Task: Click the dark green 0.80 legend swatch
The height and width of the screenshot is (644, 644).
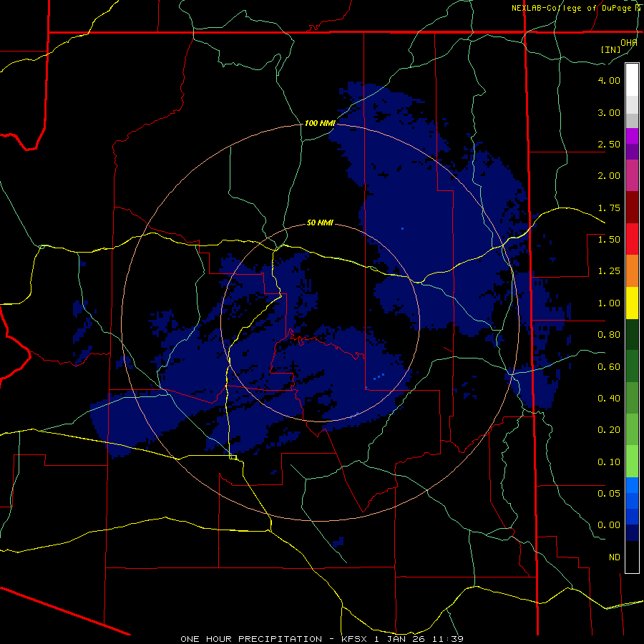Action: tap(632, 334)
